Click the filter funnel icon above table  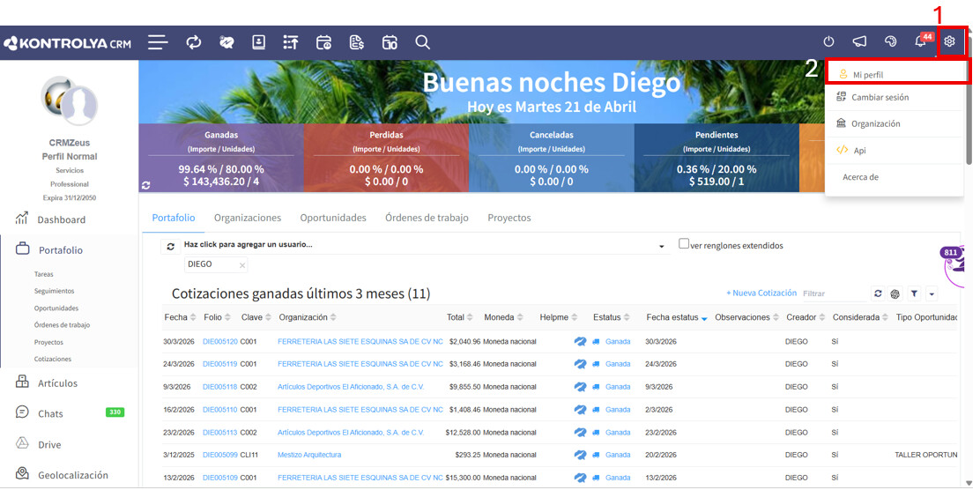pos(914,294)
